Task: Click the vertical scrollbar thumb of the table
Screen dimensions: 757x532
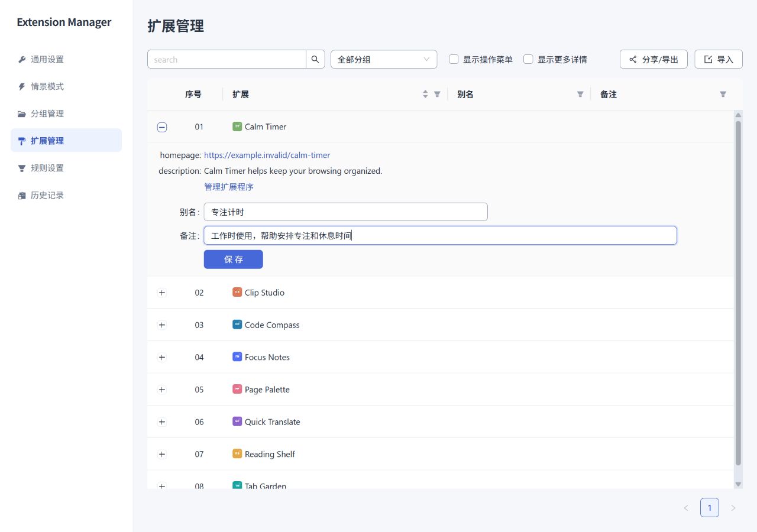Action: [x=738, y=293]
